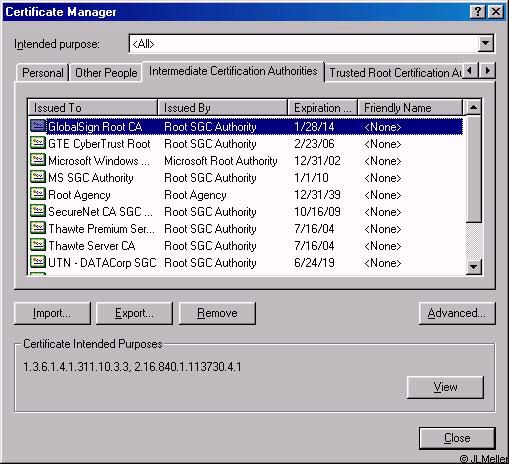Select the SecureNet CA SGC ... row
509x464 pixels.
(x=246, y=211)
